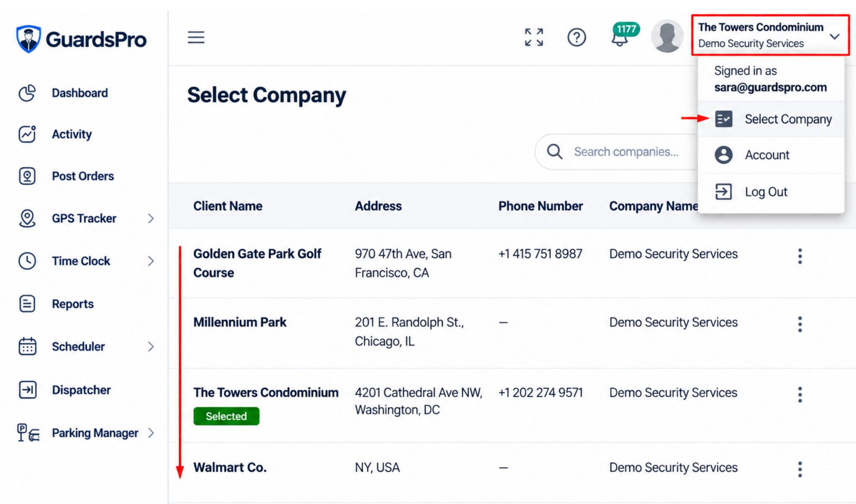
Task: Open actions menu for Golden Gate Park row
Action: pyautogui.click(x=800, y=256)
